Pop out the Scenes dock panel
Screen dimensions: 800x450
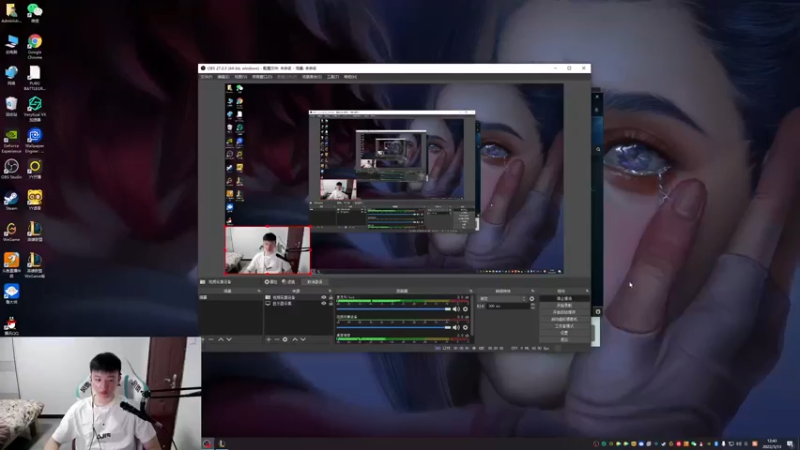[259, 291]
